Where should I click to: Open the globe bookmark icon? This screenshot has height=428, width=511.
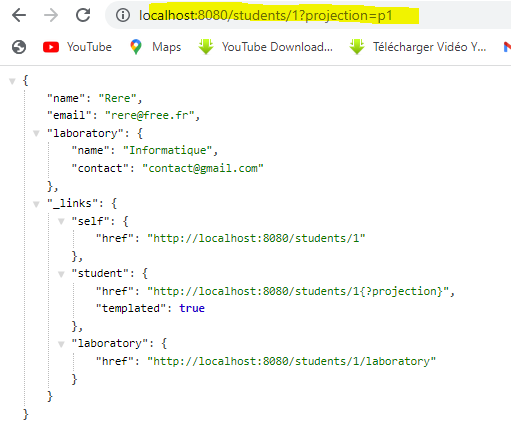pyautogui.click(x=19, y=47)
